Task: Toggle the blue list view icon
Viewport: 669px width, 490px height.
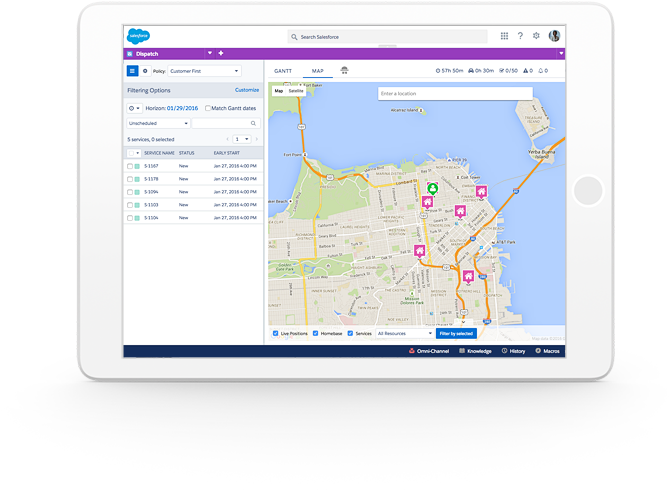Action: pyautogui.click(x=132, y=71)
